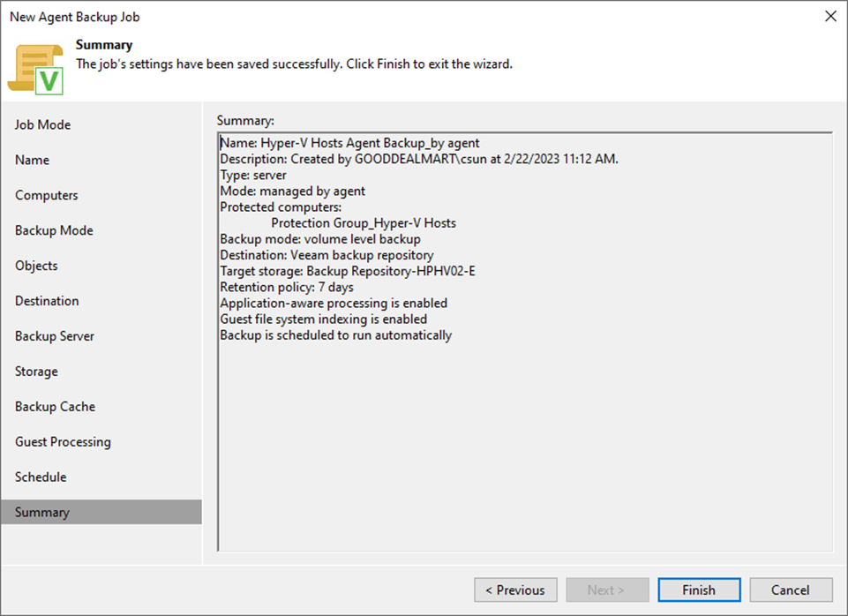This screenshot has width=848, height=616.
Task: Click the Description line with GOODDEALMART\csun
Action: [419, 159]
